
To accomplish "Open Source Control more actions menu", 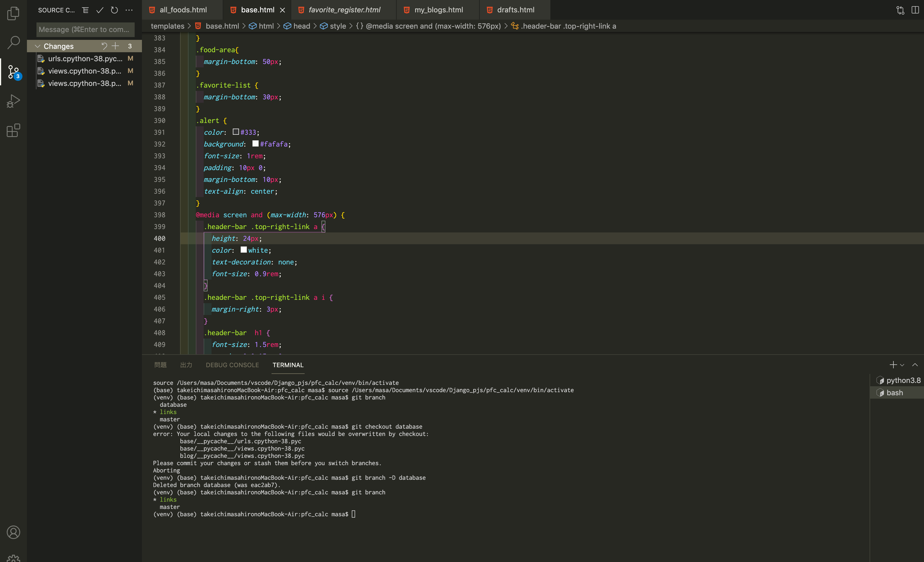I will click(x=129, y=10).
